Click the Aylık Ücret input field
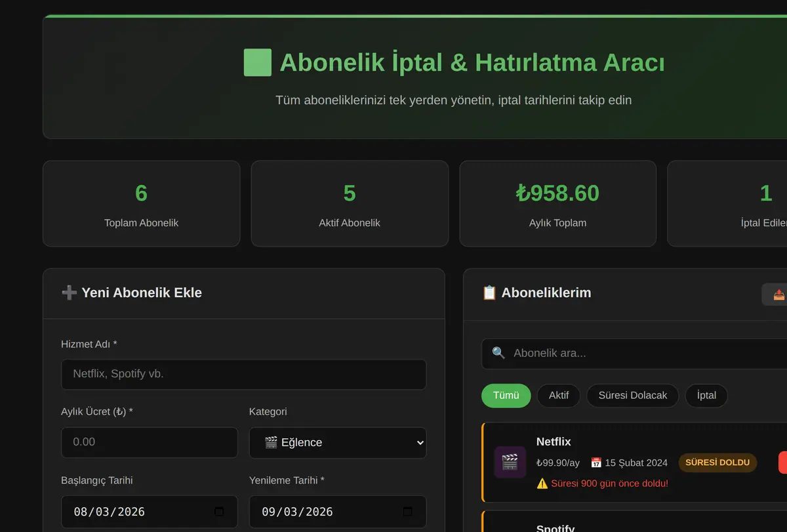 click(150, 443)
